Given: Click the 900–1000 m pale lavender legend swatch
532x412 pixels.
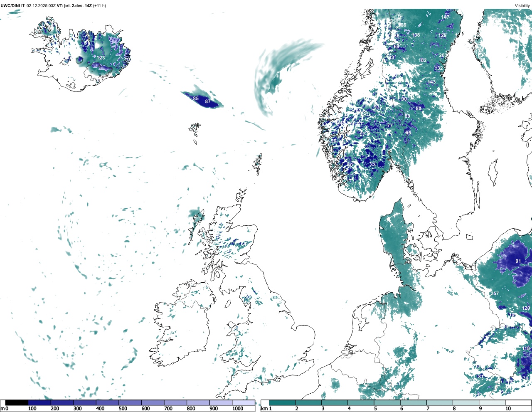Looking at the screenshot, I should coord(221,403).
